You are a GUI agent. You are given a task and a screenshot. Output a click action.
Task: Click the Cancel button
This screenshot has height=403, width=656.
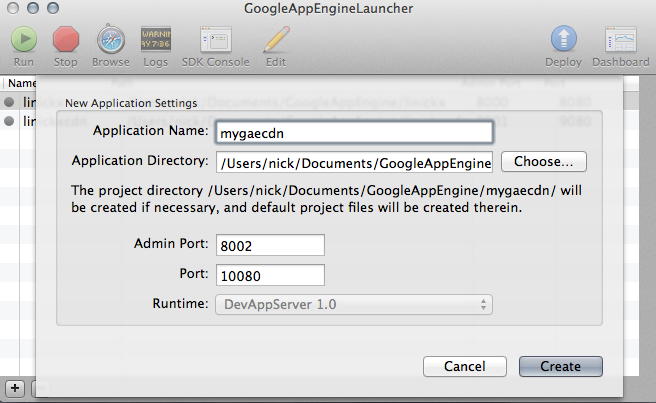(465, 366)
